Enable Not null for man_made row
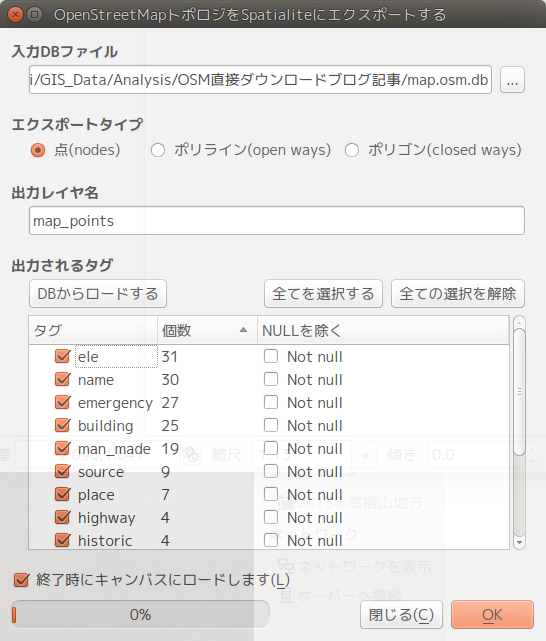This screenshot has height=641, width=546. 271,448
